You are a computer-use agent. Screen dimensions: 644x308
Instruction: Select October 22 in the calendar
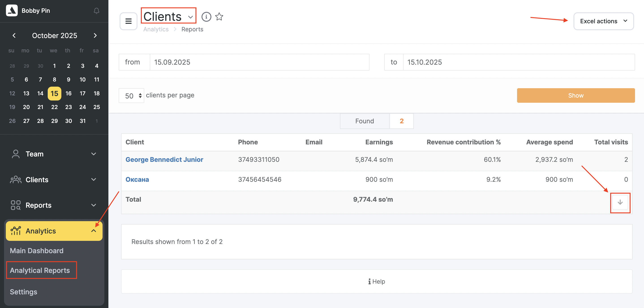tap(54, 107)
